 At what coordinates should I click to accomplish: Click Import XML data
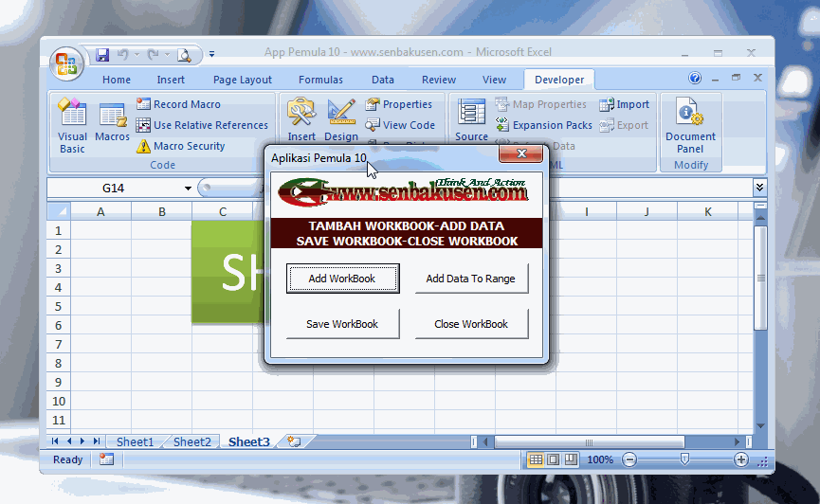pyautogui.click(x=625, y=104)
